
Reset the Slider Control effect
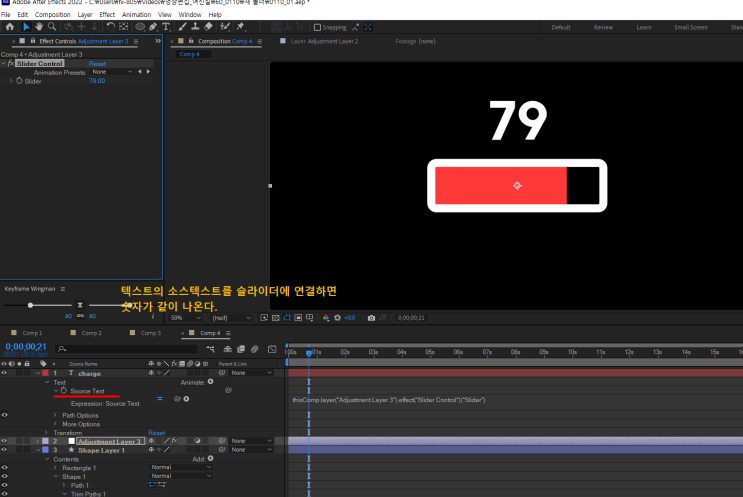97,63
